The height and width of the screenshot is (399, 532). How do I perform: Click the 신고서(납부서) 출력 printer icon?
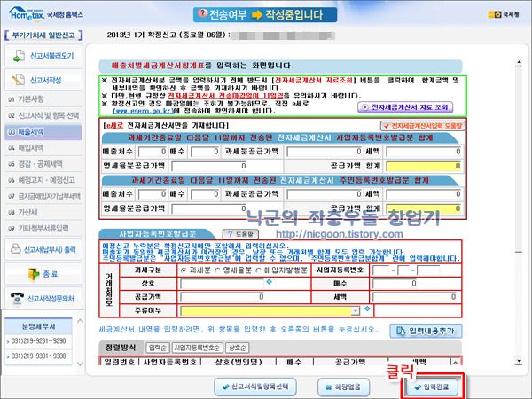16,248
